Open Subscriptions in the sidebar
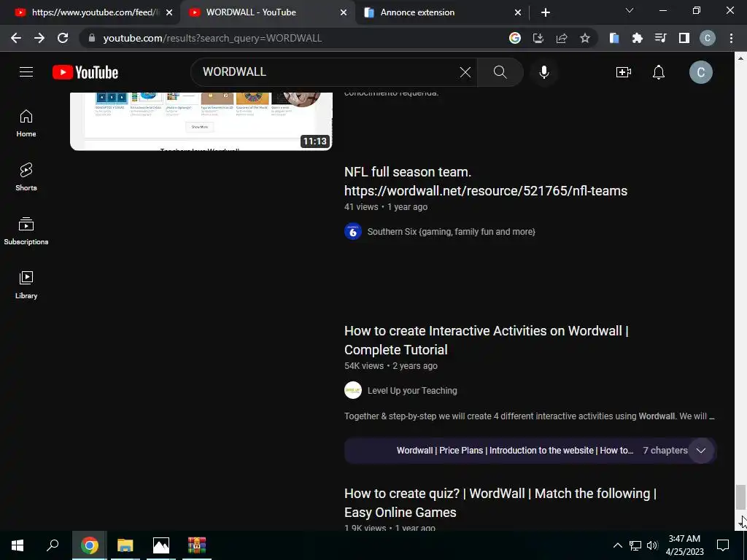Image resolution: width=747 pixels, height=560 pixels. [x=26, y=231]
